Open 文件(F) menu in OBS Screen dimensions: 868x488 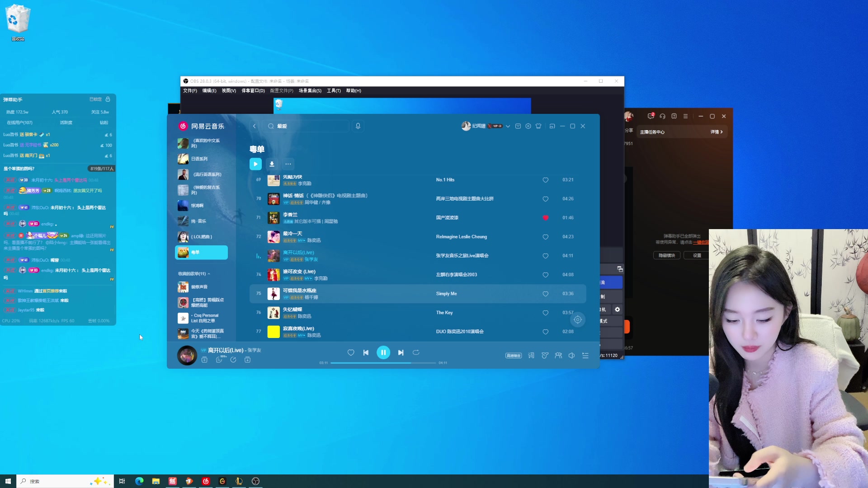(190, 91)
